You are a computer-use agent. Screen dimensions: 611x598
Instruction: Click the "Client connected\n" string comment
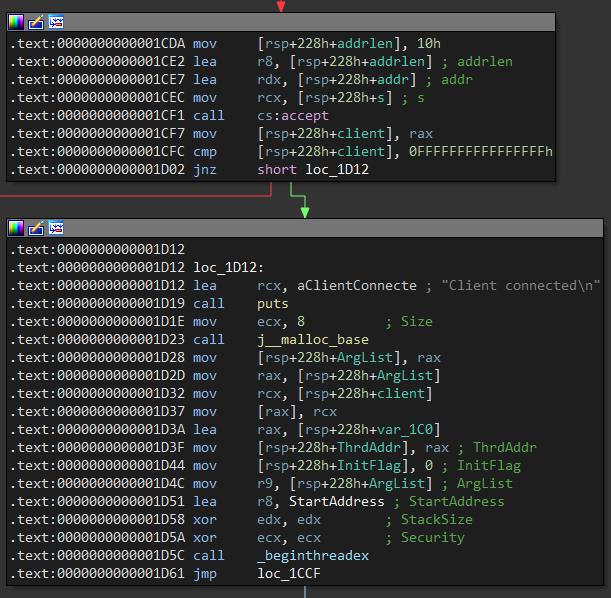[521, 286]
